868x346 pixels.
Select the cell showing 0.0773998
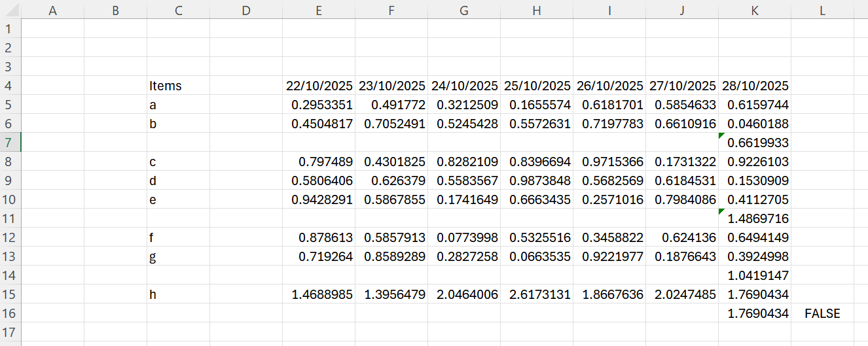464,238
